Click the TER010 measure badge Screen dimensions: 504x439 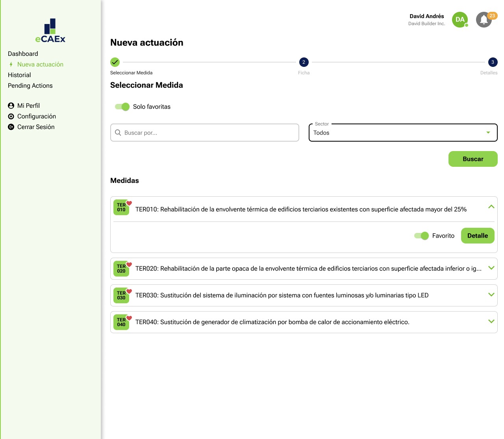tap(121, 207)
